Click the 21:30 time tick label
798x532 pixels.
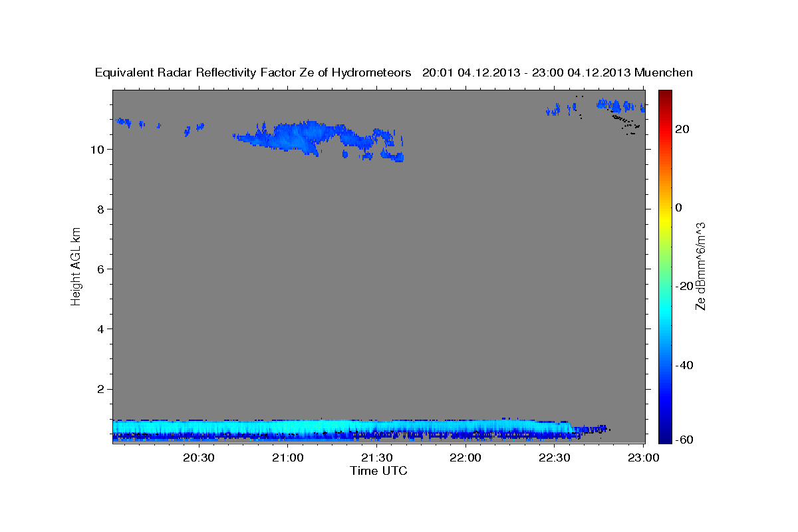[376, 458]
